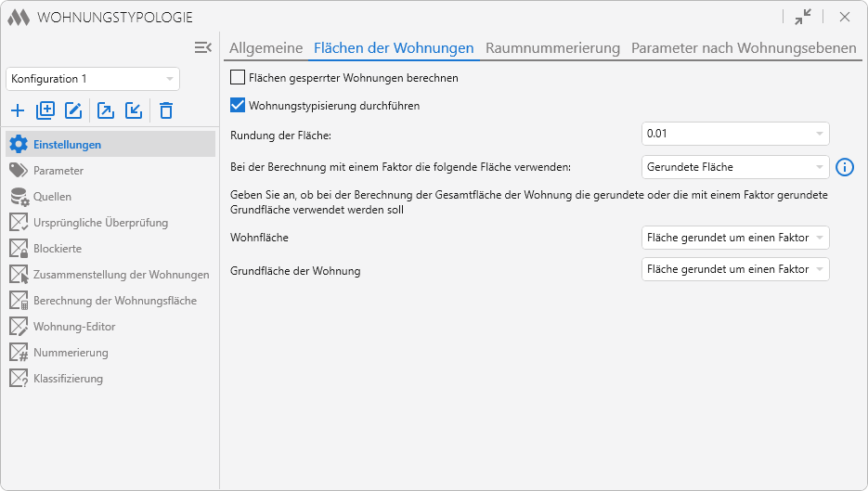
Task: Open the Konfiguration 1 dropdown
Action: (x=93, y=79)
